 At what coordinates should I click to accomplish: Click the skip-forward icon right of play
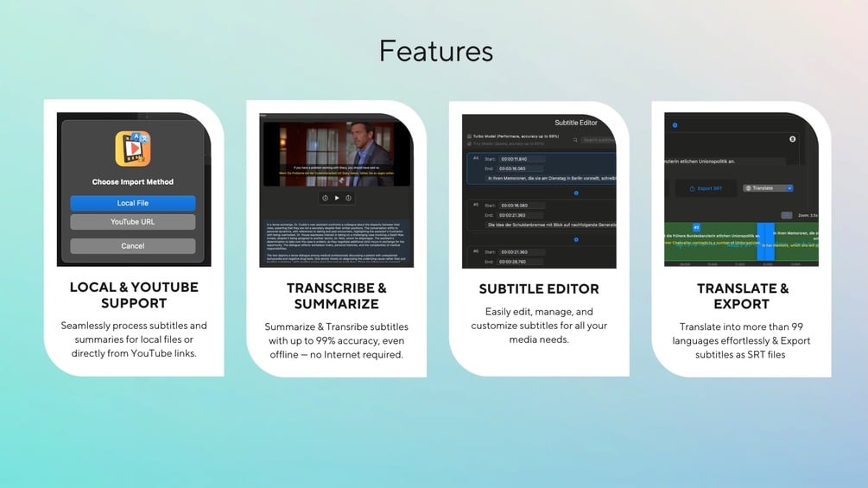(x=348, y=198)
